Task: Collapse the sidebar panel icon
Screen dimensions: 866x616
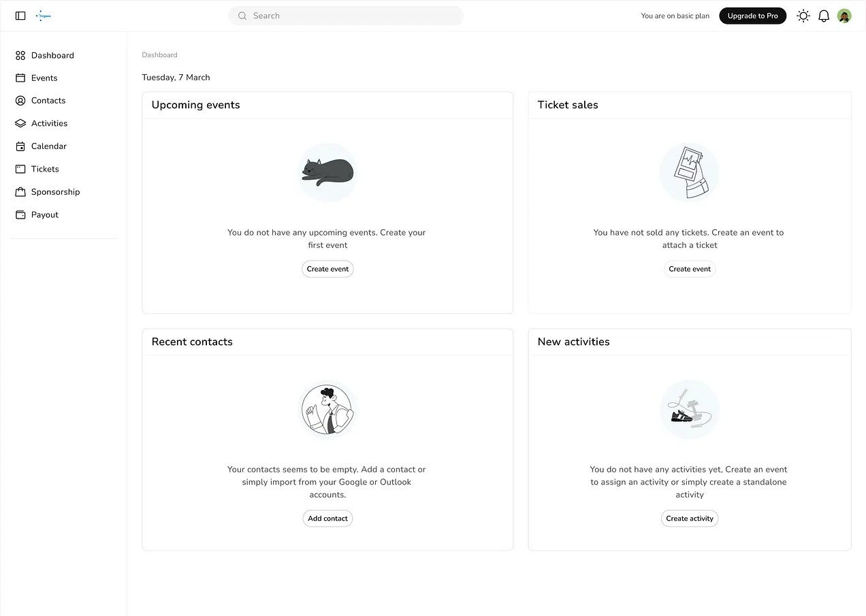Action: [20, 16]
